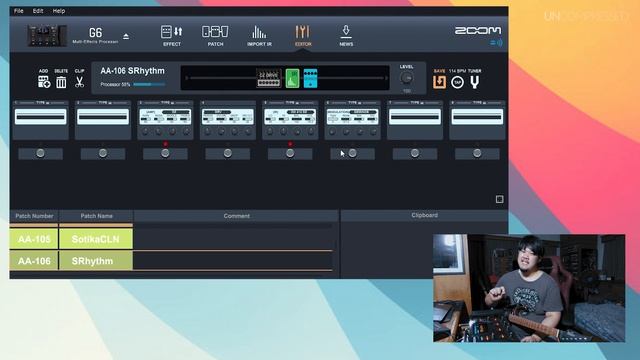
Task: Select the blue pedal in signal chain
Action: point(310,78)
